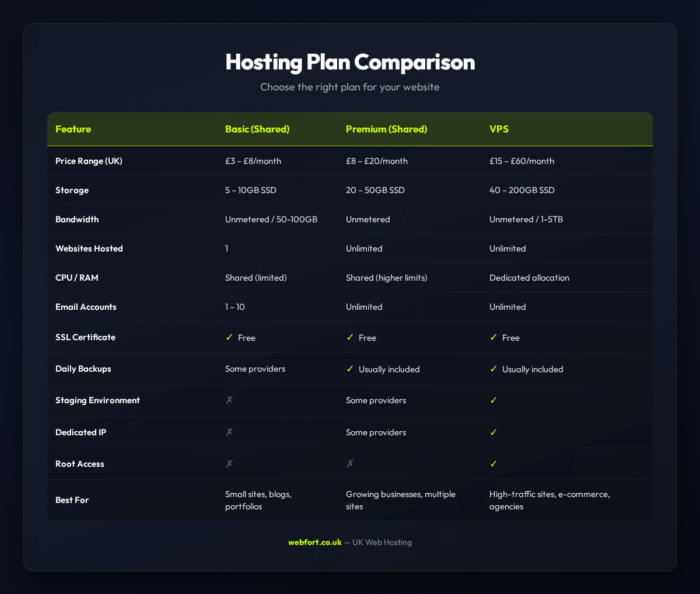
Task: Open the webfort.co.uk link
Action: coord(314,542)
